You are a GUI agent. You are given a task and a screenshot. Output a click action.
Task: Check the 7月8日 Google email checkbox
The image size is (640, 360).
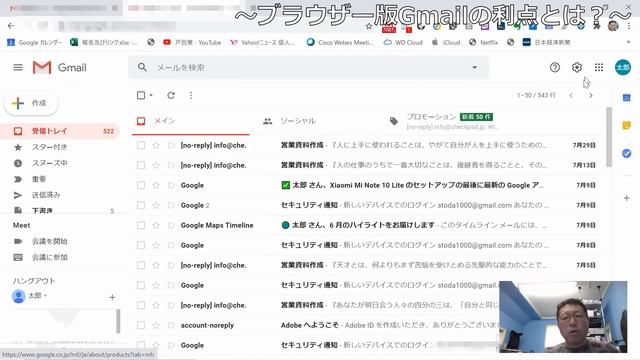point(141,245)
